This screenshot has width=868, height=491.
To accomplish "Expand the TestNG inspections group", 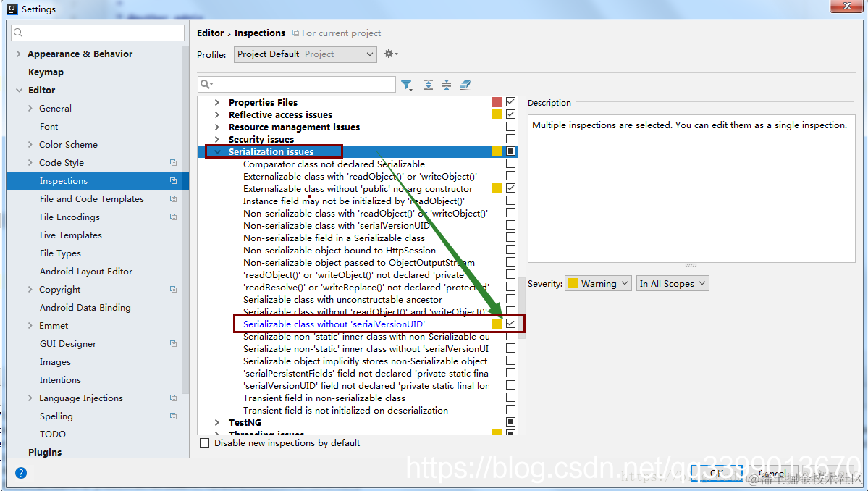I will 217,422.
